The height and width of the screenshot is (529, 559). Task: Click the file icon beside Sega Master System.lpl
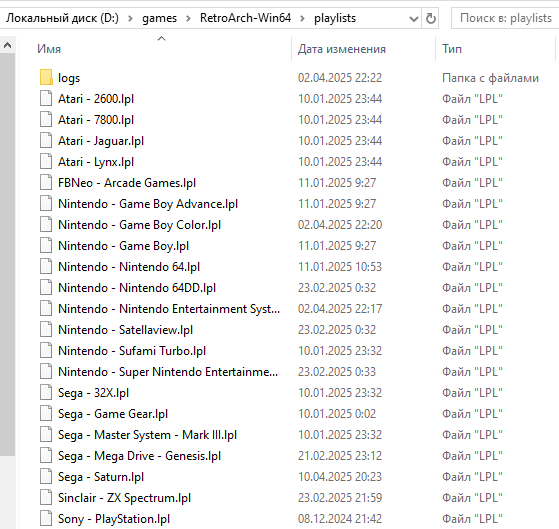point(46,435)
